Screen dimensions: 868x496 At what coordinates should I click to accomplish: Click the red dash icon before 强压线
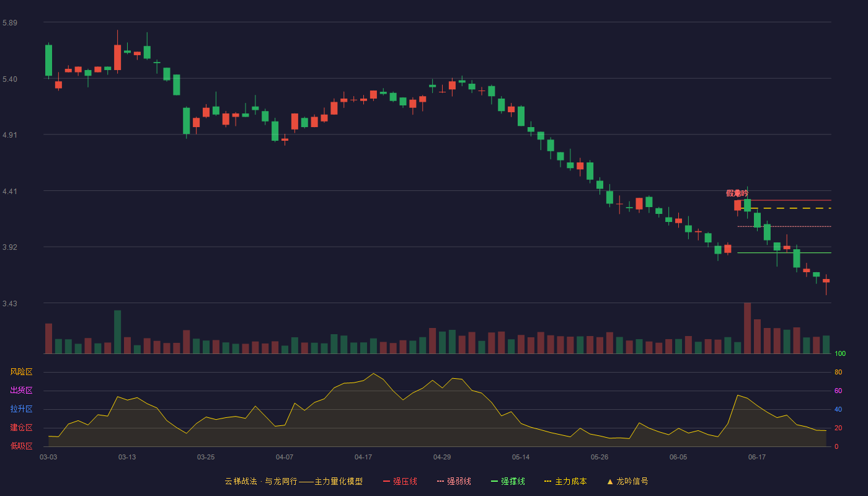[x=386, y=481]
